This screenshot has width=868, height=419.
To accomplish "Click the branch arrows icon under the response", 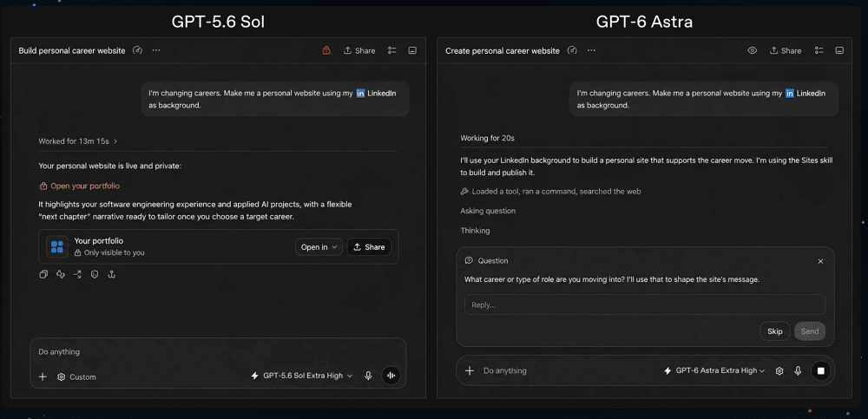I will (x=77, y=274).
